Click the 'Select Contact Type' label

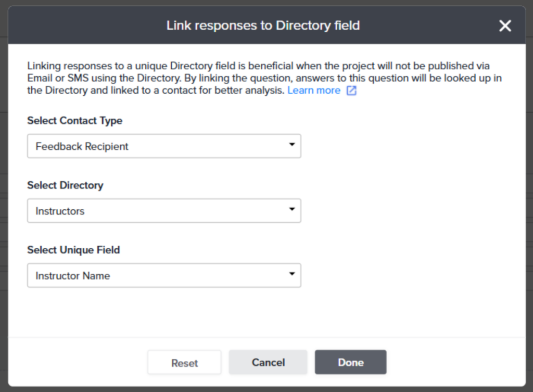74,121
